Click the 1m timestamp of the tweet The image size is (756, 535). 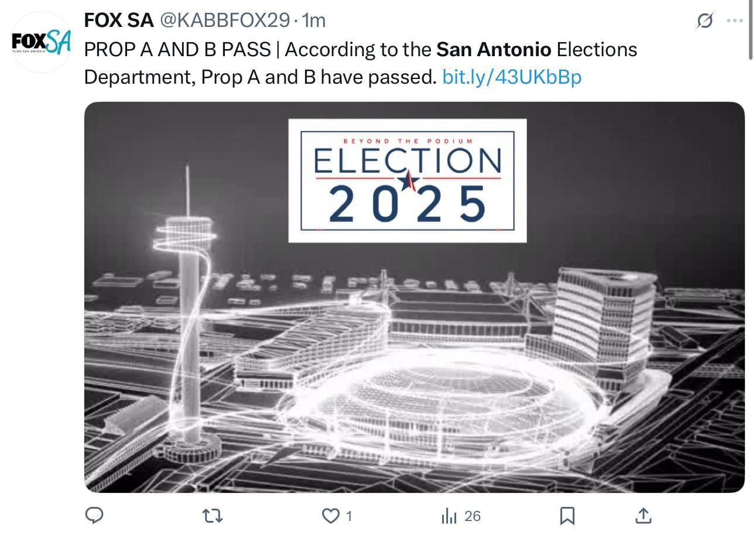coord(313,20)
